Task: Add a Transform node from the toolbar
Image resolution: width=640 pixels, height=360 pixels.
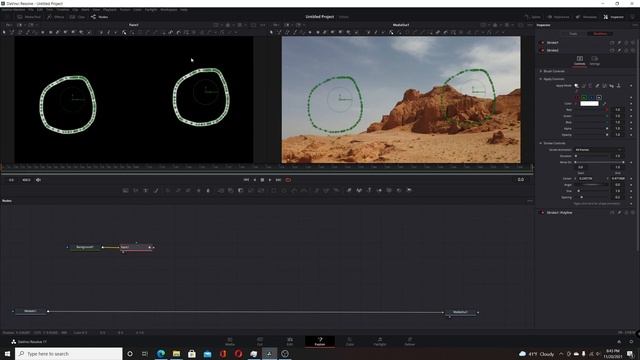Action: coord(261,190)
